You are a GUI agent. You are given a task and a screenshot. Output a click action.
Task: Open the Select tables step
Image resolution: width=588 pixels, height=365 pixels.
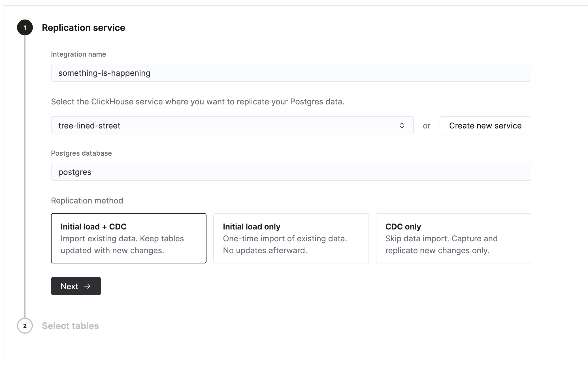[70, 326]
